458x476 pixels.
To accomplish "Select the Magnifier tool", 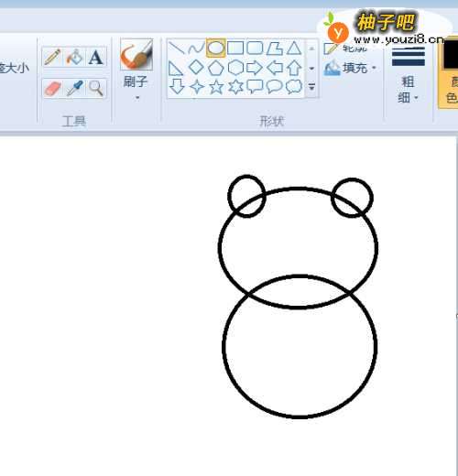I will 96,89.
